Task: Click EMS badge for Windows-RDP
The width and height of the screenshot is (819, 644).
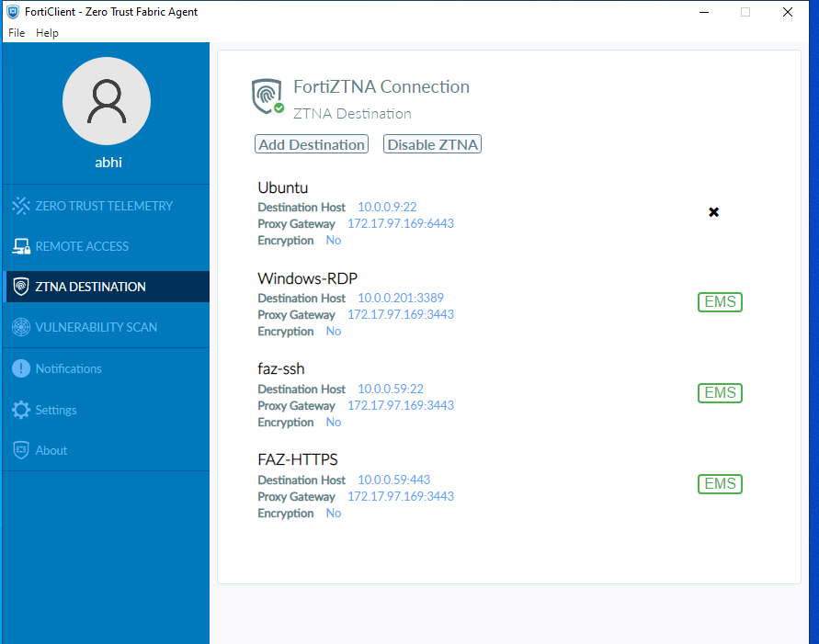Action: pos(720,301)
